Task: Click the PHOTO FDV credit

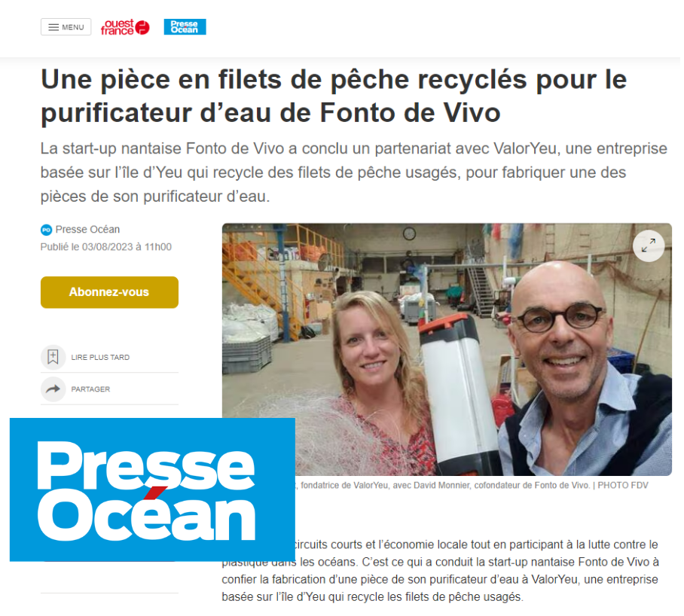Action: (623, 485)
